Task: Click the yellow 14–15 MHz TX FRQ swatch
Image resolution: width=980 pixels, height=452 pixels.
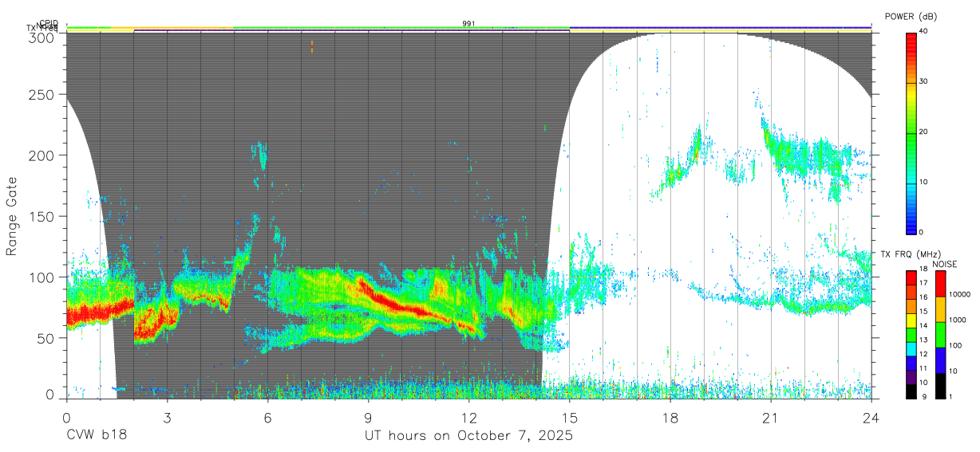Action: (911, 320)
